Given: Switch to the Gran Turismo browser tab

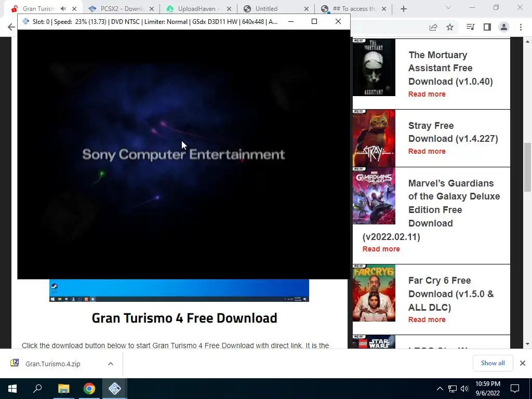Looking at the screenshot, I should [x=37, y=9].
